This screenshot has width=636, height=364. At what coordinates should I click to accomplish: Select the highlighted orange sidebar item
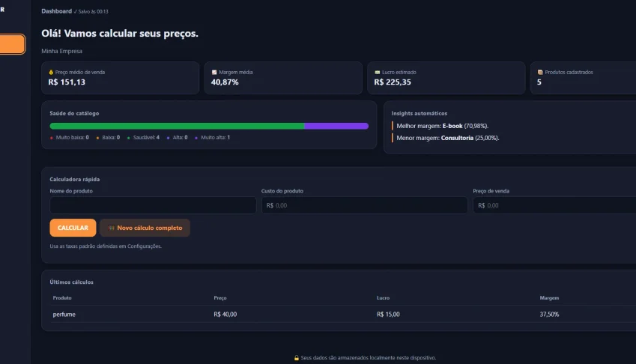12,44
